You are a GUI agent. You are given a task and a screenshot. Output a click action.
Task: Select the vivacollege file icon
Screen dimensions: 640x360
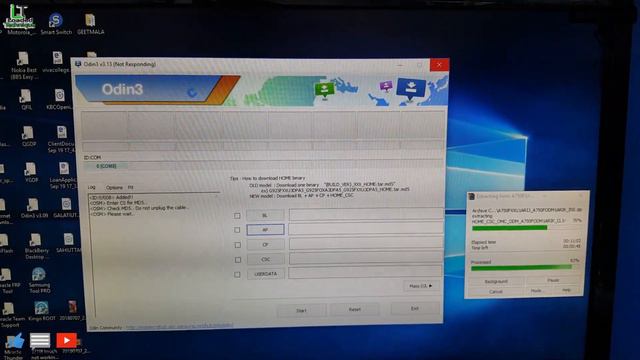click(x=57, y=62)
